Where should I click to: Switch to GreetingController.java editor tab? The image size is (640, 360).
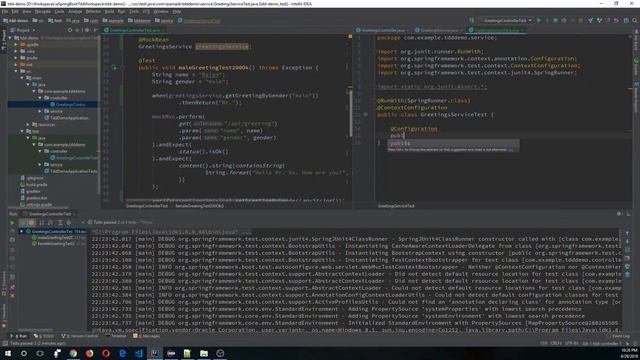[383, 30]
